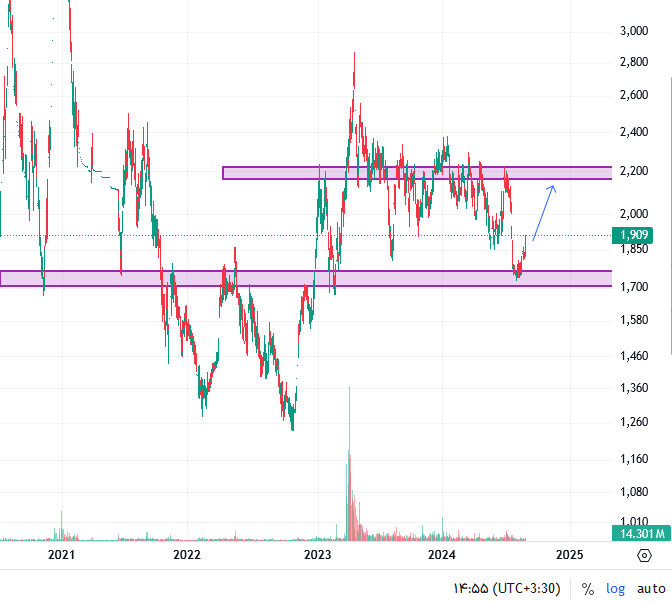Click the 1,580 price axis label
The height and width of the screenshot is (602, 672).
pyautogui.click(x=634, y=320)
